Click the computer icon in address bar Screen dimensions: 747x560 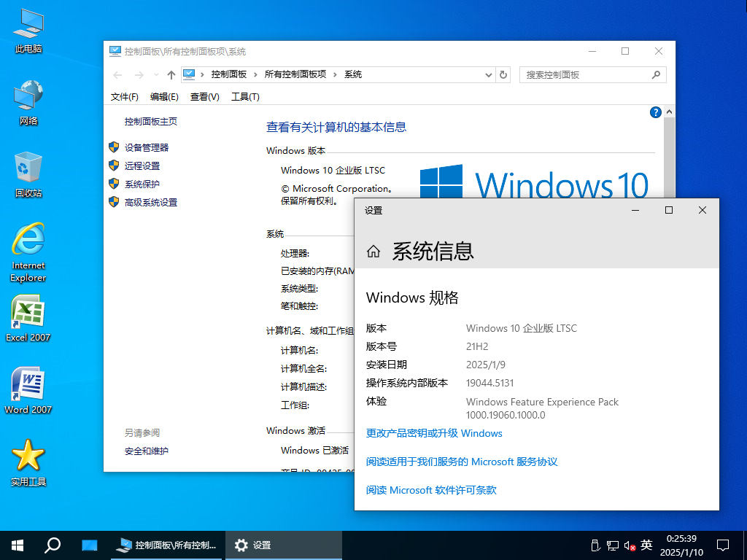tap(189, 74)
